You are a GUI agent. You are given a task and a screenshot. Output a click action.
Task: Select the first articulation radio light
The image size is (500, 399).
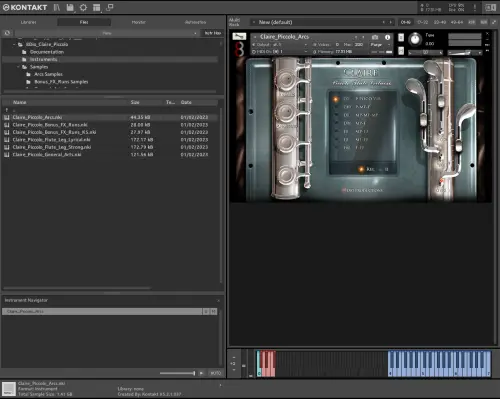click(x=336, y=99)
